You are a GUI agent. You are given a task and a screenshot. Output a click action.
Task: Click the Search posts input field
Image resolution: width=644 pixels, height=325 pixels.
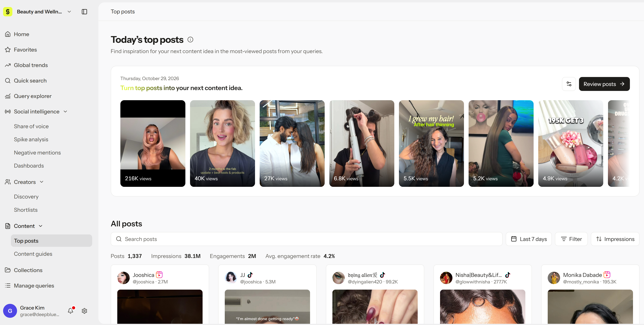[306, 239]
